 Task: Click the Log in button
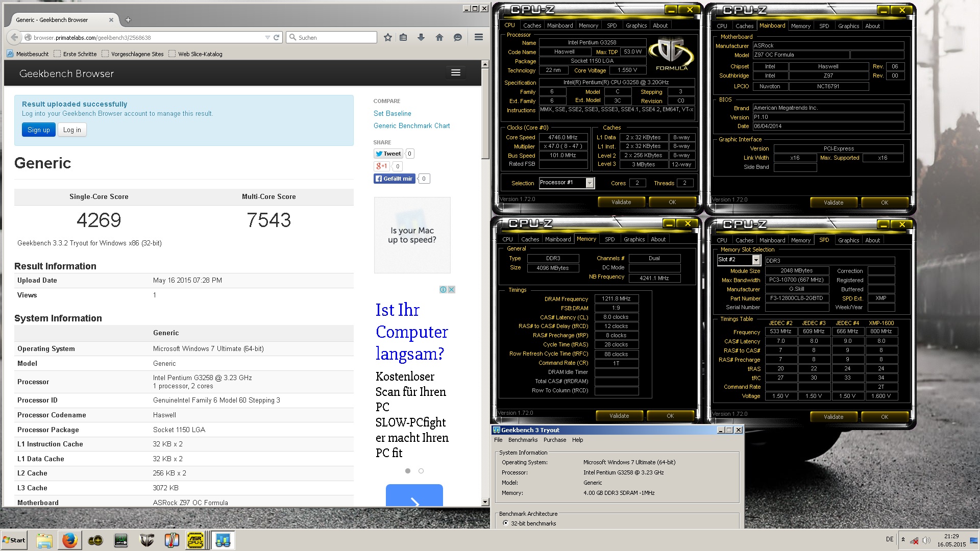pyautogui.click(x=72, y=130)
